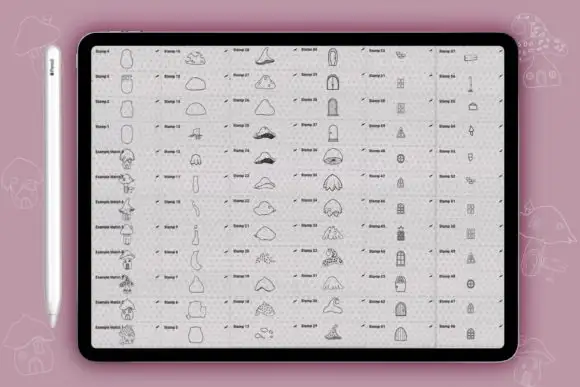The image size is (580, 387).
Task: Choose the Stamp 3 banded stem brush
Action: pos(127,84)
